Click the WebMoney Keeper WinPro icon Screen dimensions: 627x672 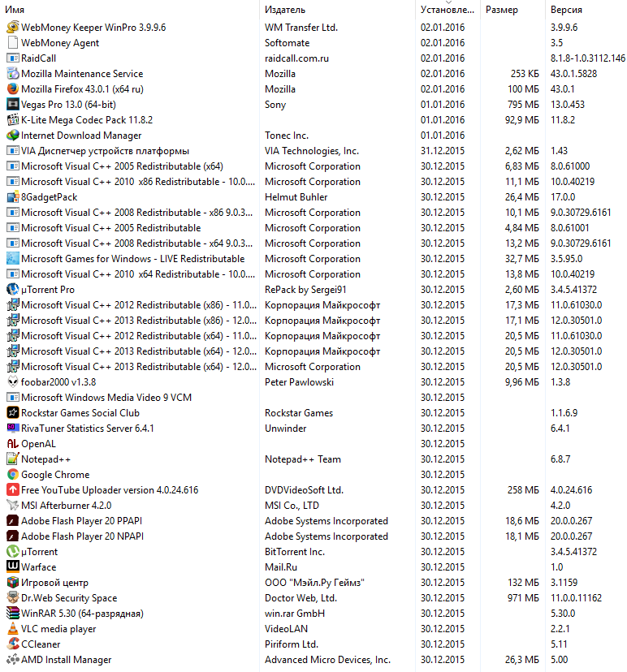pos(13,27)
